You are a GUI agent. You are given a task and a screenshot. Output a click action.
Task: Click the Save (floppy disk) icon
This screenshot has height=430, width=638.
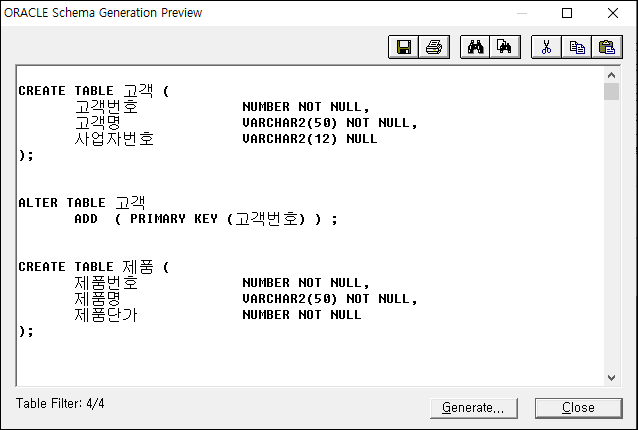tap(404, 47)
